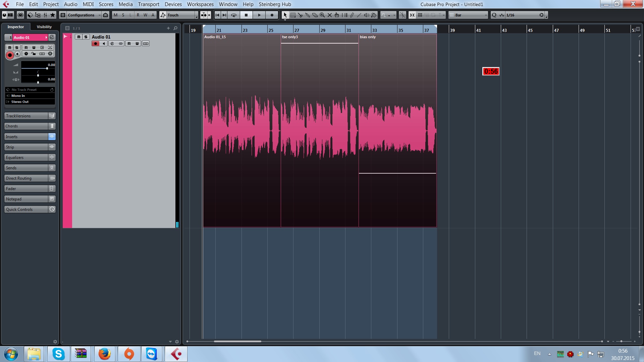Select the Scissors split tool

(x=300, y=15)
